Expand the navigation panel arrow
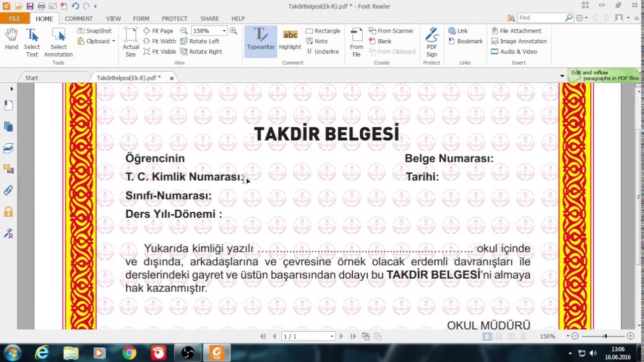644x362 pixels. pyautogui.click(x=12, y=89)
